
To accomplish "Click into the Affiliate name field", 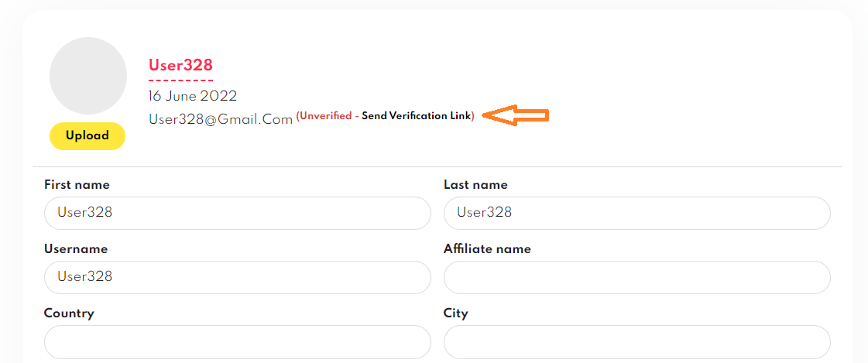I will tap(637, 277).
